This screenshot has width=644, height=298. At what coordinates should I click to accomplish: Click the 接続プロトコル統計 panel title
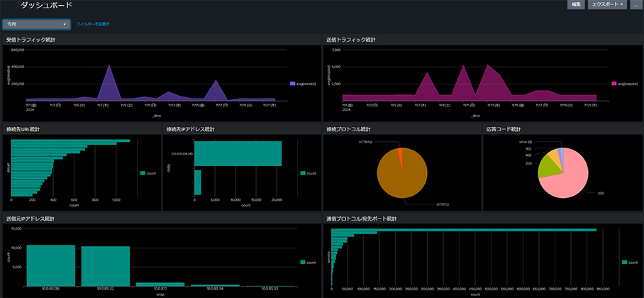[x=347, y=129]
